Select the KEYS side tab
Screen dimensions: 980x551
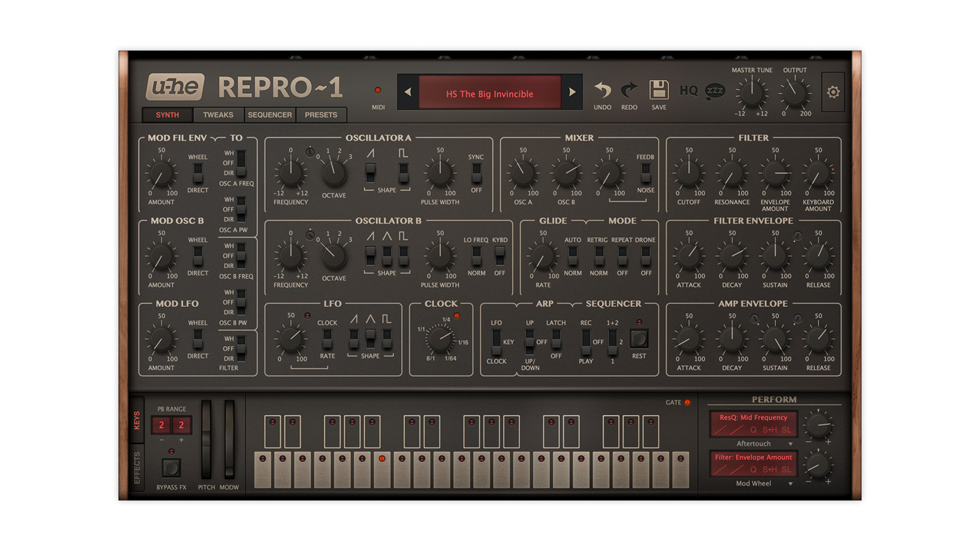[137, 420]
